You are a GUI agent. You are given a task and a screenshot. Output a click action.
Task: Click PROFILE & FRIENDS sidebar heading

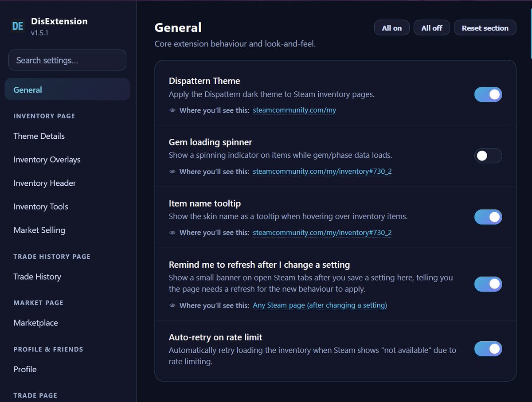tap(48, 349)
